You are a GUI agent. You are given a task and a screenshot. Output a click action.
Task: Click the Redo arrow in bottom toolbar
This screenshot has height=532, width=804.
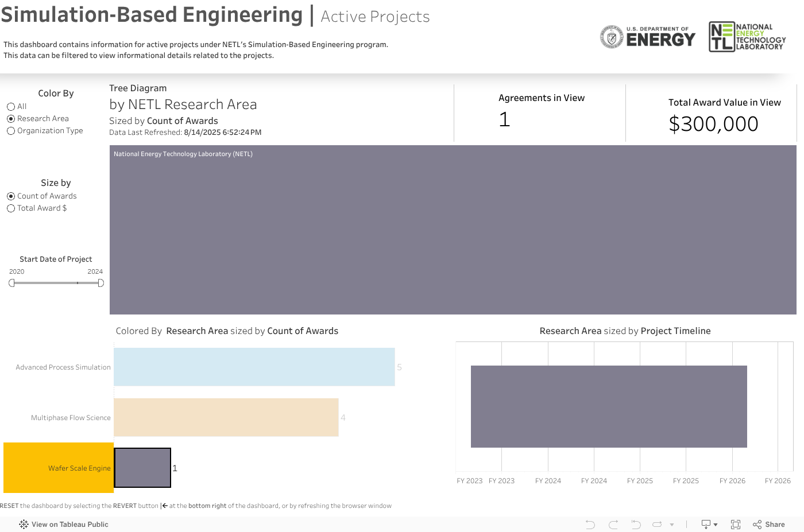[x=613, y=525]
